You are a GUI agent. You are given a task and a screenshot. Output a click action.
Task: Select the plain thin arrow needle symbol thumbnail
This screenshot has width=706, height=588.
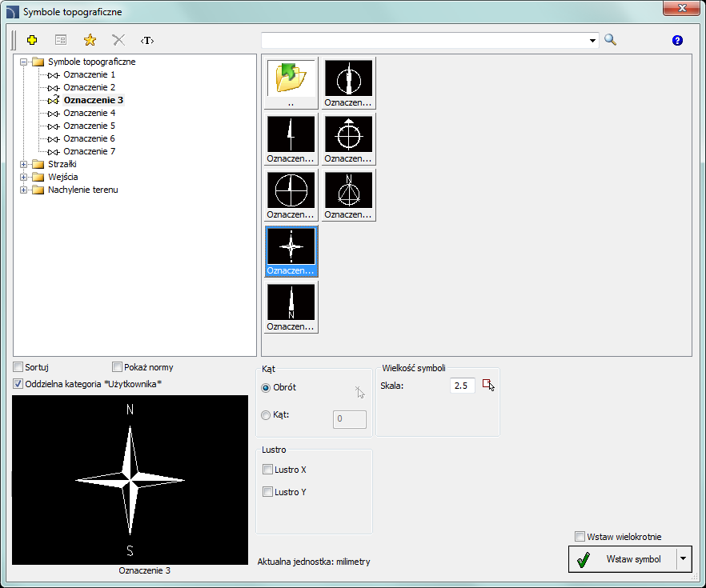291,139
